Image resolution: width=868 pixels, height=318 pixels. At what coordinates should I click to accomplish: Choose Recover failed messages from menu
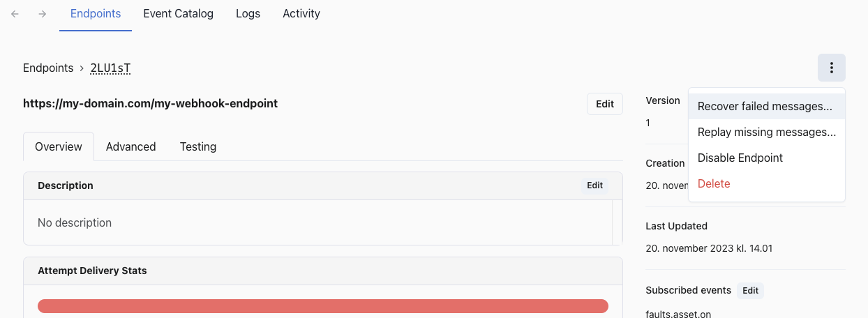[x=765, y=107]
